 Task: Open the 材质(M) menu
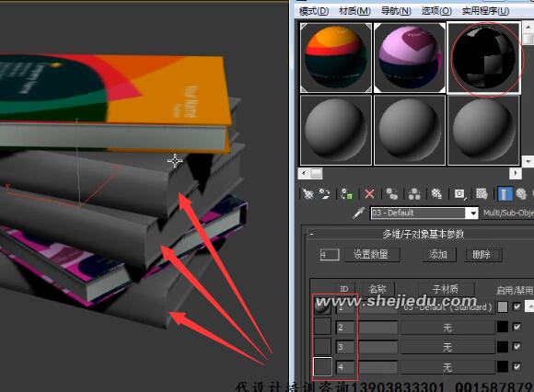click(x=354, y=11)
